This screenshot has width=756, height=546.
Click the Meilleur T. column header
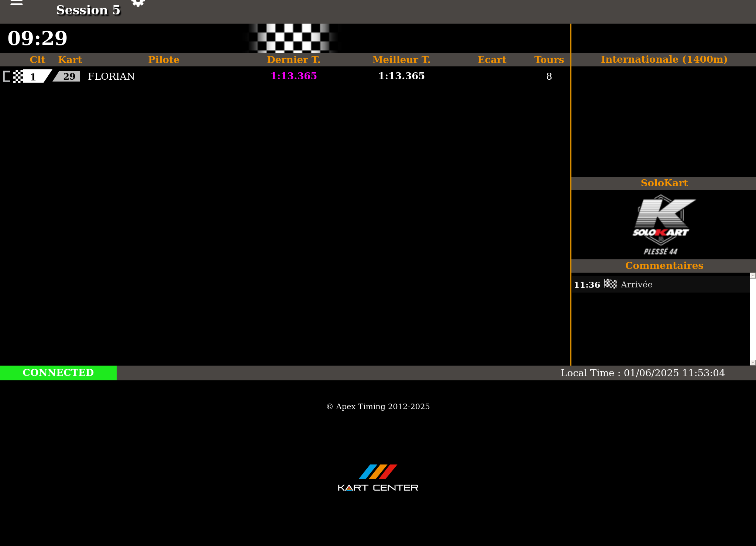401,60
